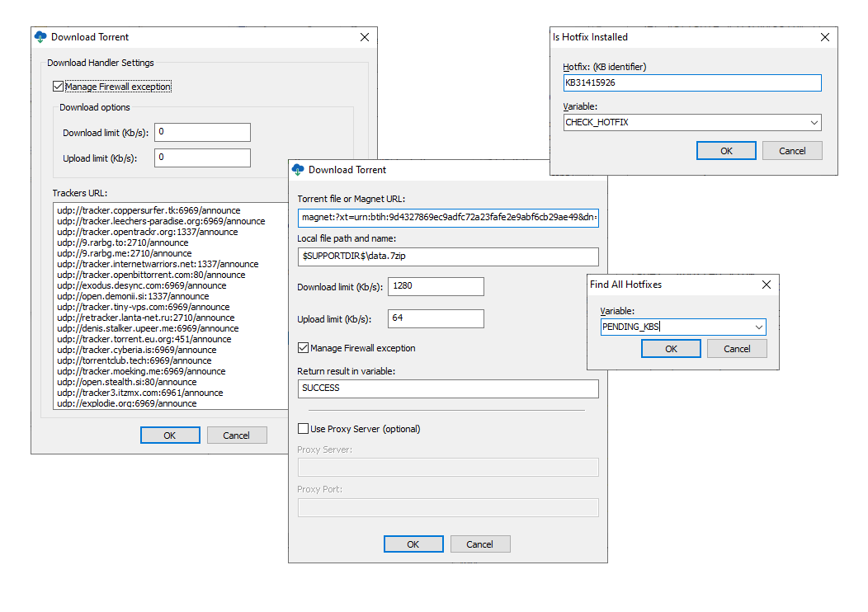Viewport: 868px width, 612px height.
Task: Select tracker.leechers-paradise.org:6969 tracker line
Action: [x=161, y=221]
